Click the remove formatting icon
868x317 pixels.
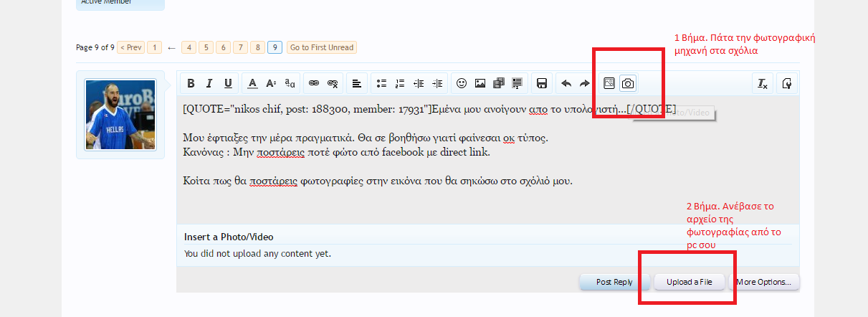coord(763,84)
